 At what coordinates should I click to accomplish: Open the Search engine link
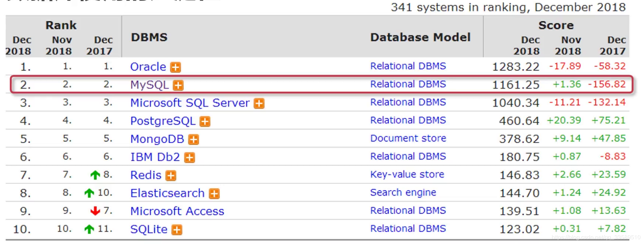(403, 192)
